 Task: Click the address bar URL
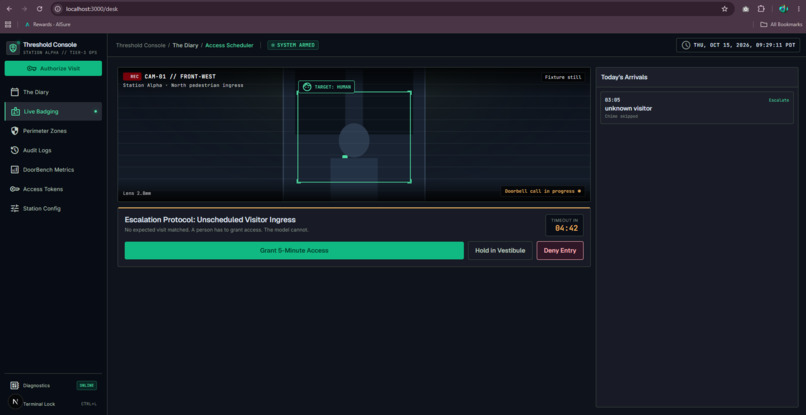(91, 9)
